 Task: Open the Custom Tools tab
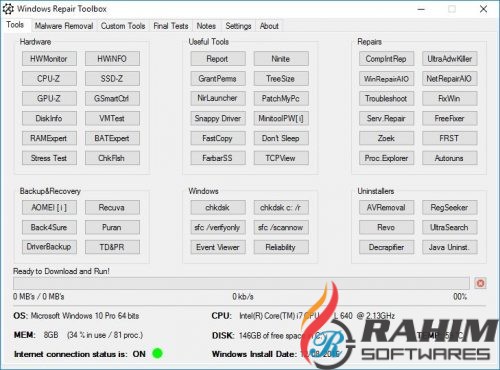(x=123, y=26)
